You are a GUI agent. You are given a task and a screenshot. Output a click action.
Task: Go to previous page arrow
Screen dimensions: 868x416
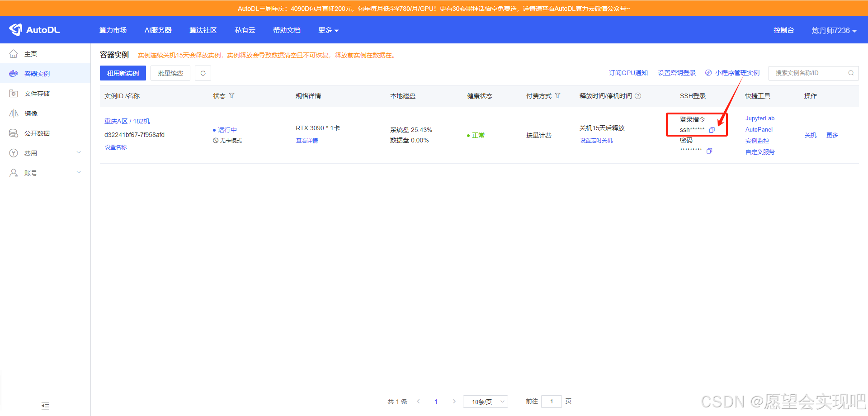pyautogui.click(x=419, y=402)
